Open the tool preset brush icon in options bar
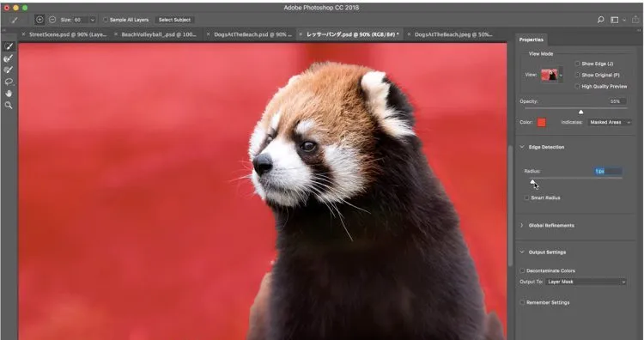Image resolution: width=644 pixels, height=340 pixels. click(15, 20)
